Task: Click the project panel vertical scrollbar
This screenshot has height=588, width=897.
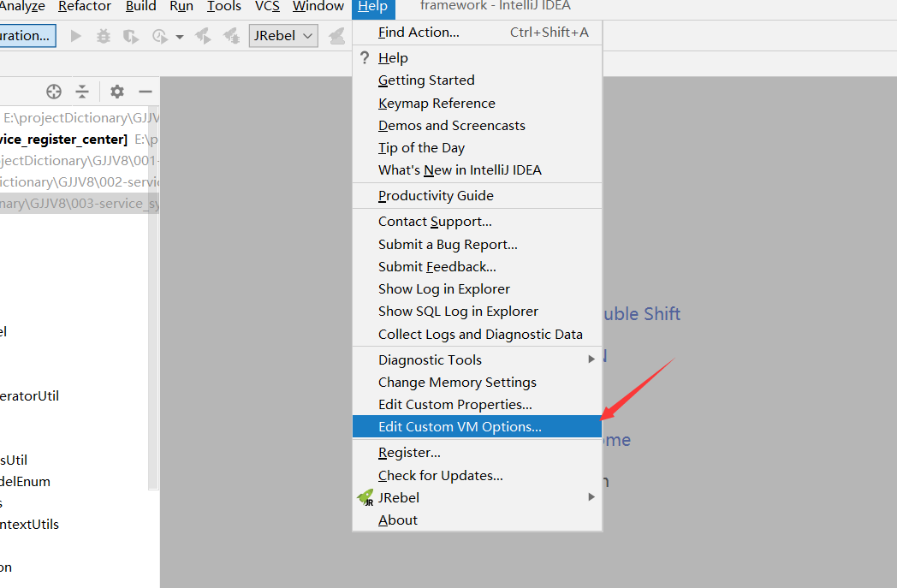Action: point(152,298)
